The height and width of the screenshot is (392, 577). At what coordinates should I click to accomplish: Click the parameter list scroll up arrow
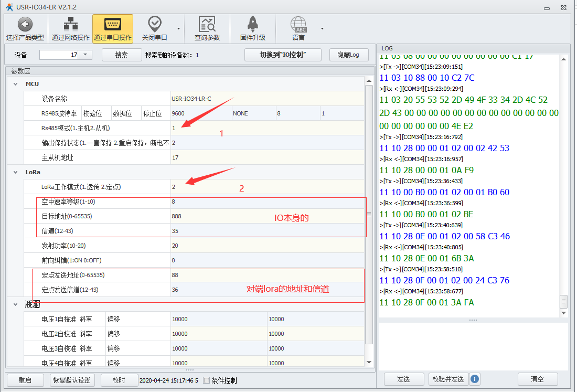(369, 81)
